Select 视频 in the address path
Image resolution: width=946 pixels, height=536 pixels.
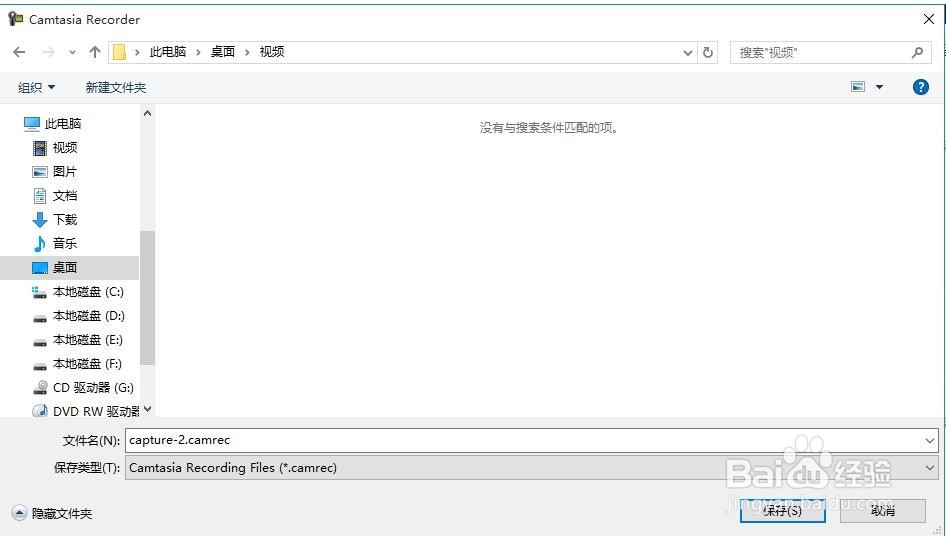(x=271, y=52)
